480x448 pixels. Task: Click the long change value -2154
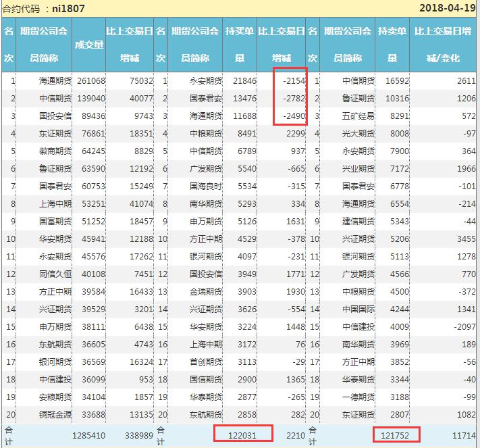(x=294, y=81)
